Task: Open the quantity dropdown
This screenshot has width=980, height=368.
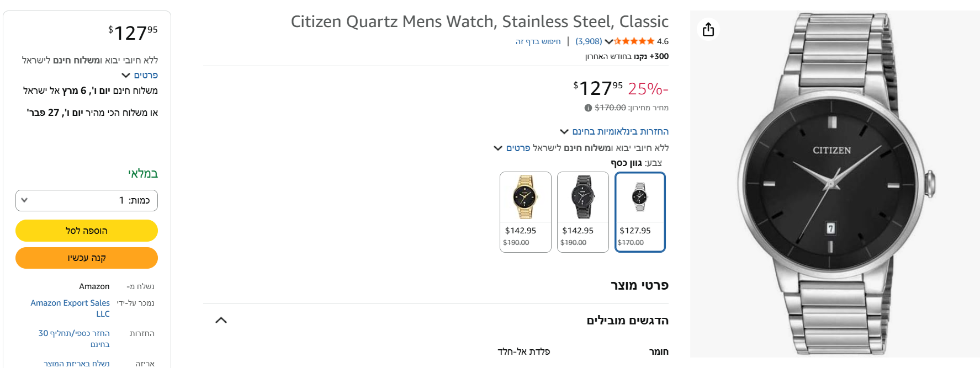Action: tap(87, 200)
